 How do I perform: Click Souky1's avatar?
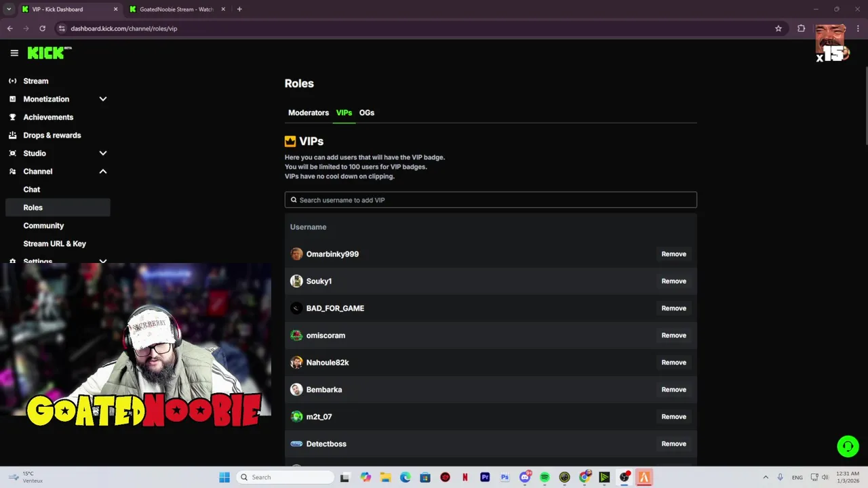point(296,281)
